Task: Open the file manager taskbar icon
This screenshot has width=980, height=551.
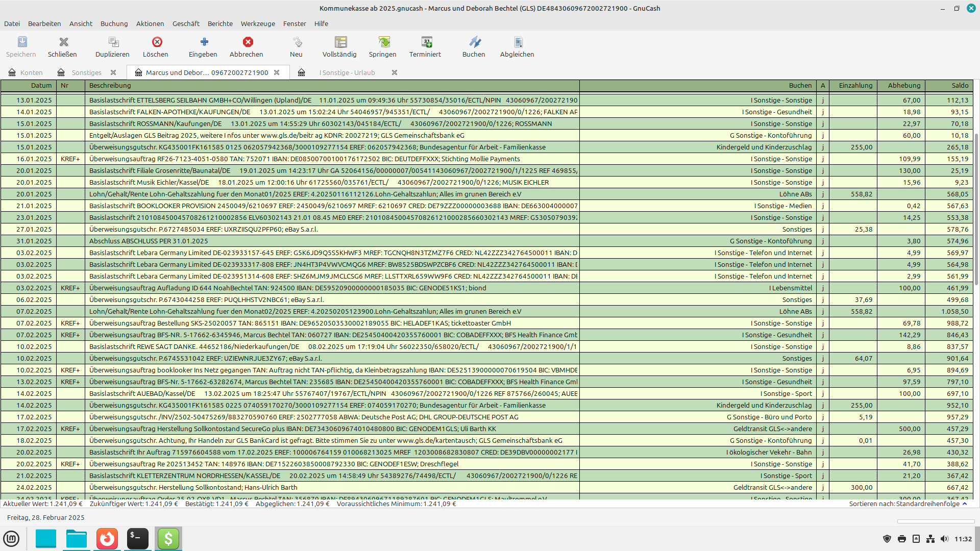Action: point(77,539)
